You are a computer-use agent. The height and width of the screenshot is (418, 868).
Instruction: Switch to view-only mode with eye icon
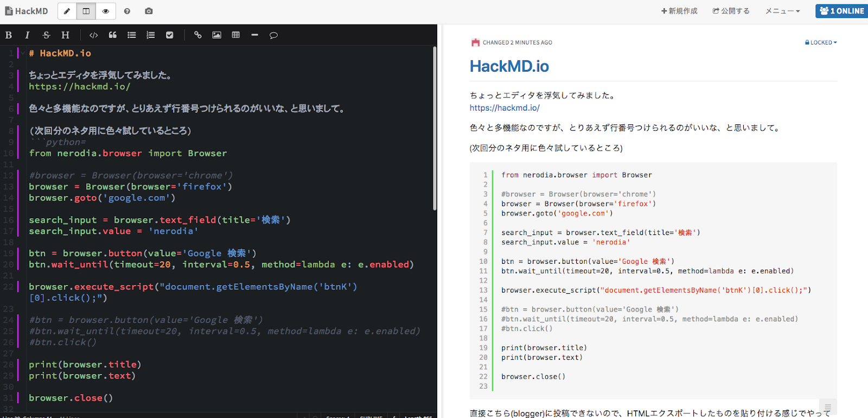[106, 11]
